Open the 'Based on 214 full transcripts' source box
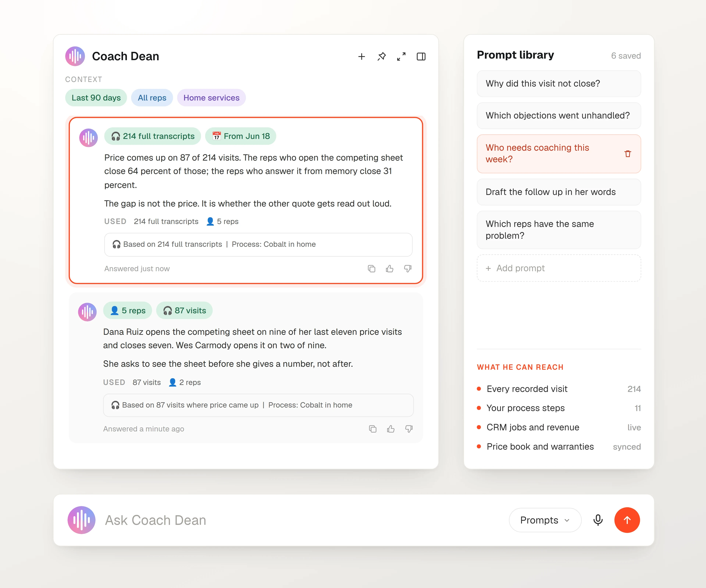The height and width of the screenshot is (588, 706). (258, 244)
